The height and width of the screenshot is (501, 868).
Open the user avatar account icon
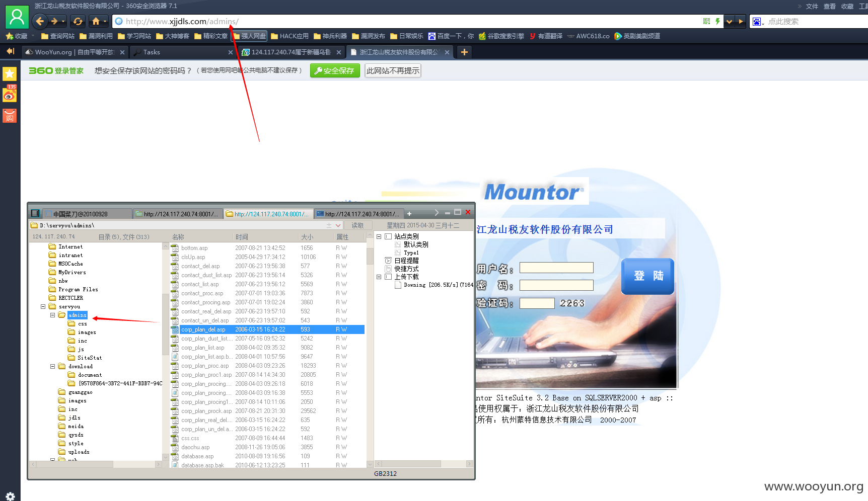click(x=17, y=17)
